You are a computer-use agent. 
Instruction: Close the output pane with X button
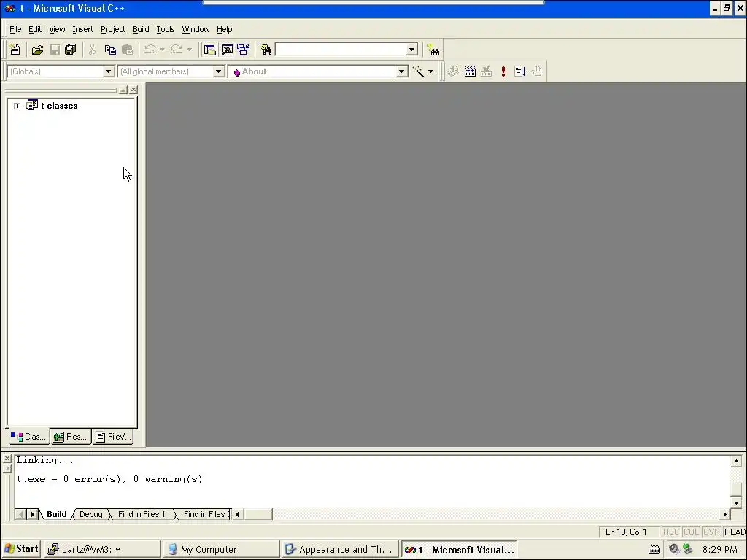(7, 459)
